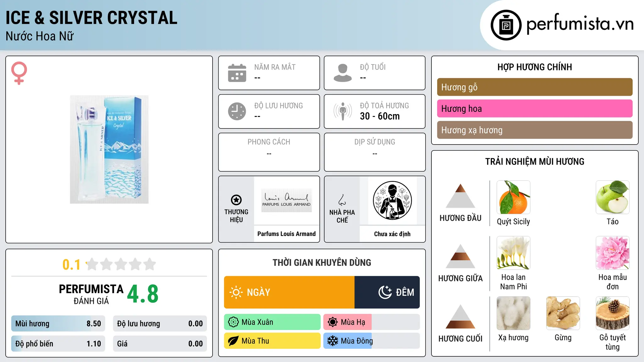Click the 30 - 60cm sillage value
Image resolution: width=644 pixels, height=362 pixels.
coord(380,116)
